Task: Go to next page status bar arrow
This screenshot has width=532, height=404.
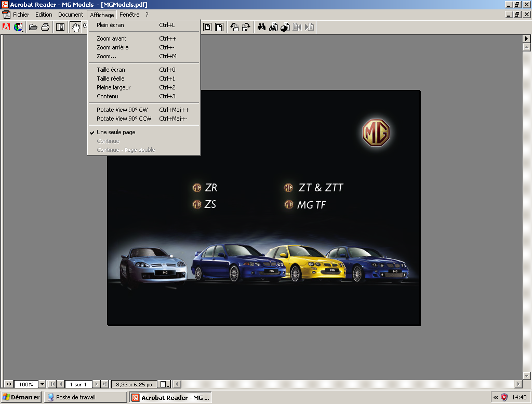Action: 97,384
